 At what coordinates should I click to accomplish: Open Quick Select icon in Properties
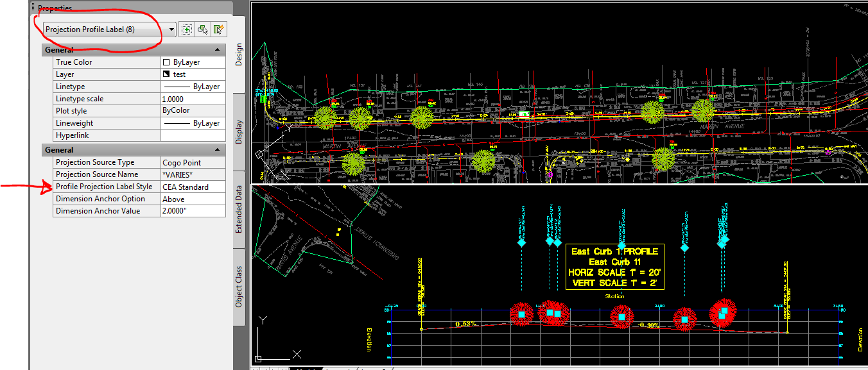(219, 29)
